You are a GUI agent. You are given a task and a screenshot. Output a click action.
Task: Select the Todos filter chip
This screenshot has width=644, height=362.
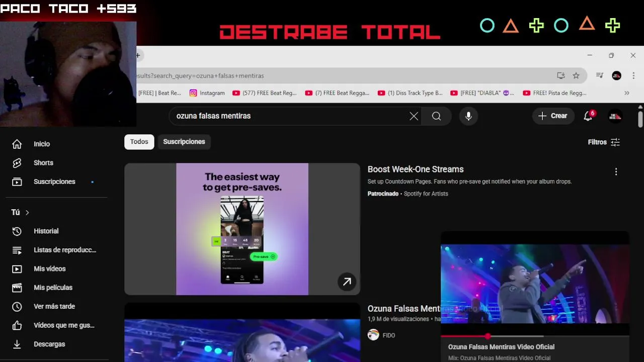[139, 142]
